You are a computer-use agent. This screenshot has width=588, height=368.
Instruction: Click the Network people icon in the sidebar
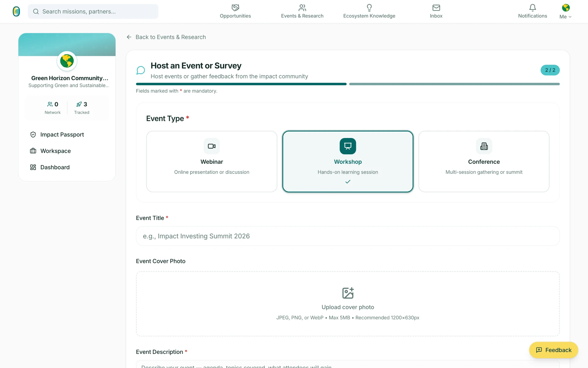coord(50,104)
